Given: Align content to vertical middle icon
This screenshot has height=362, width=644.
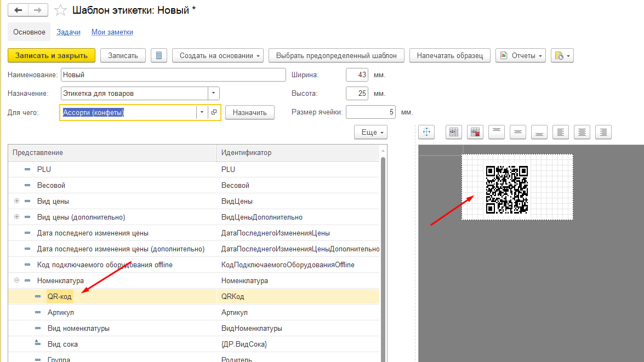Looking at the screenshot, I should click(517, 132).
